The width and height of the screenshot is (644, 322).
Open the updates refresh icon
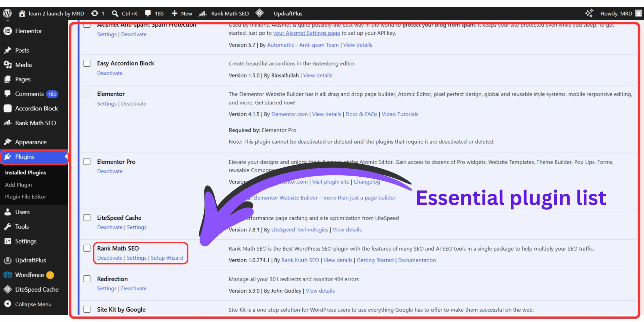coord(95,13)
